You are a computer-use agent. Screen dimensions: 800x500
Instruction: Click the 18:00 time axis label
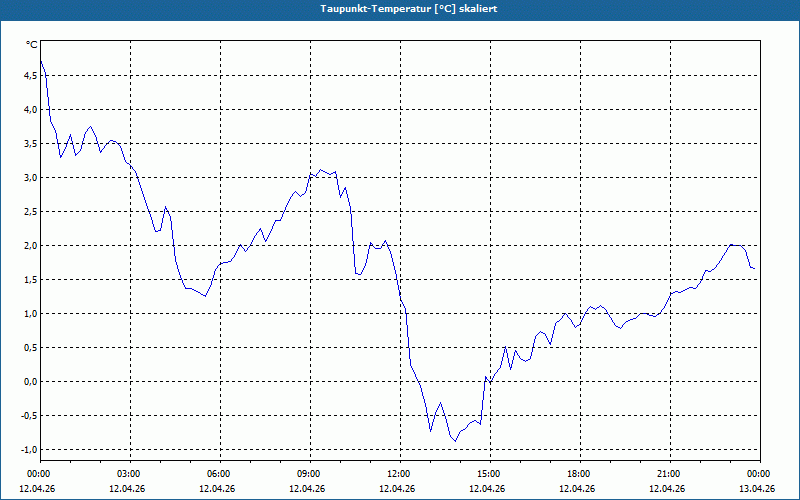click(580, 474)
